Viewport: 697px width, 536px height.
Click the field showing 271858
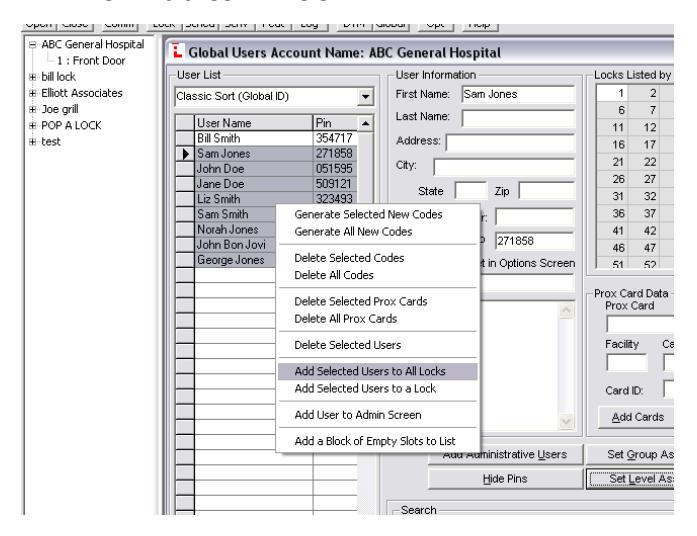coord(535,241)
